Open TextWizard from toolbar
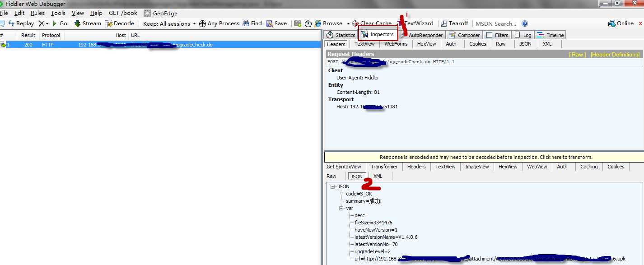The height and width of the screenshot is (265, 644). click(415, 23)
